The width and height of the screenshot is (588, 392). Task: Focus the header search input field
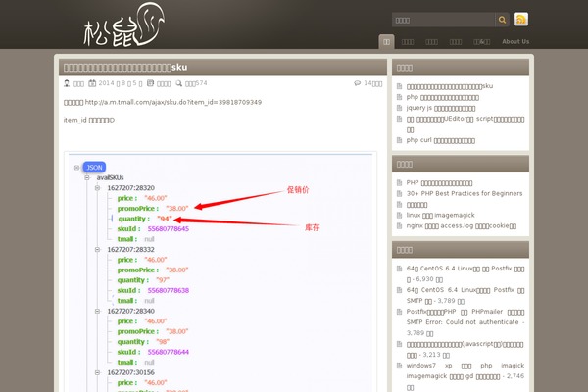444,20
